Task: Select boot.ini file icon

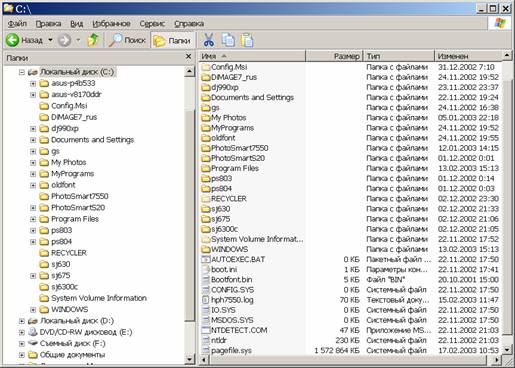Action: point(205,269)
